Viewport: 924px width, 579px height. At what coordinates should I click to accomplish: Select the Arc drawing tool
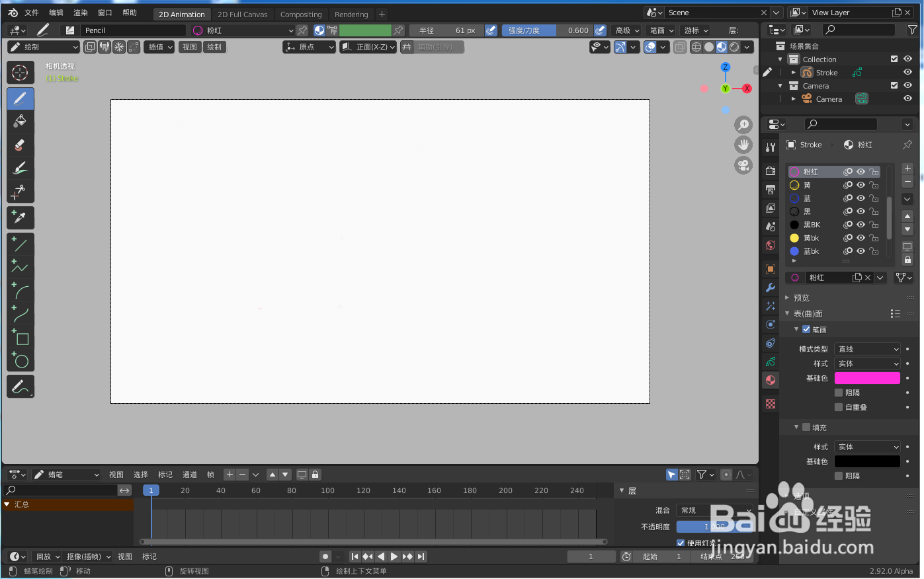(x=21, y=289)
